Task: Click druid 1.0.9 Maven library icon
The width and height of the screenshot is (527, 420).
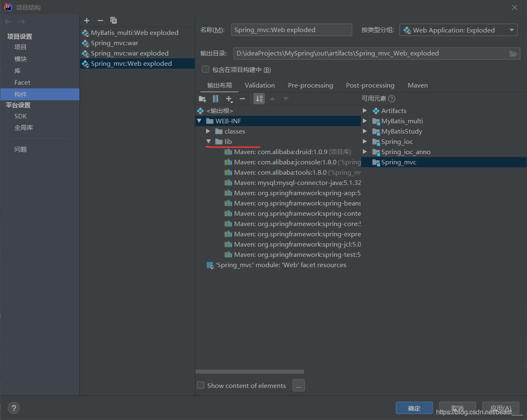Action: point(228,152)
